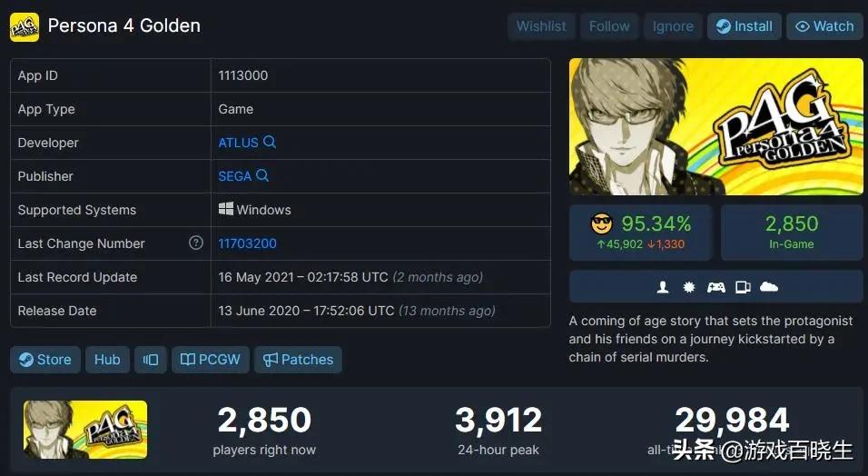Screen dimensions: 868x476
Task: Click the Install button
Action: tap(745, 26)
